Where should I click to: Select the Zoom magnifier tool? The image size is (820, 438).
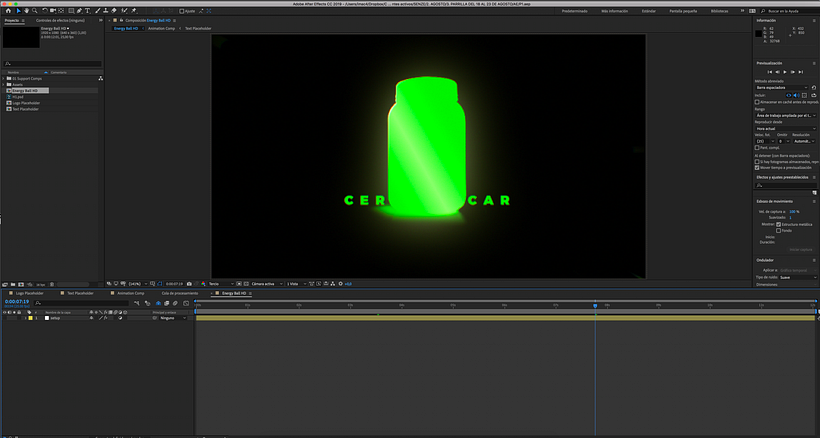tap(35, 10)
